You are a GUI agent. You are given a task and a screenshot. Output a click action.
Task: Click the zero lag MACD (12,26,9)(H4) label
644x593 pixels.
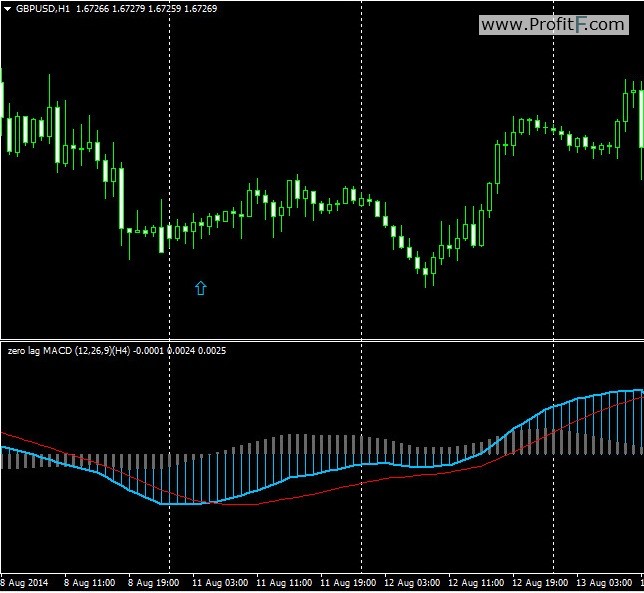(69, 351)
